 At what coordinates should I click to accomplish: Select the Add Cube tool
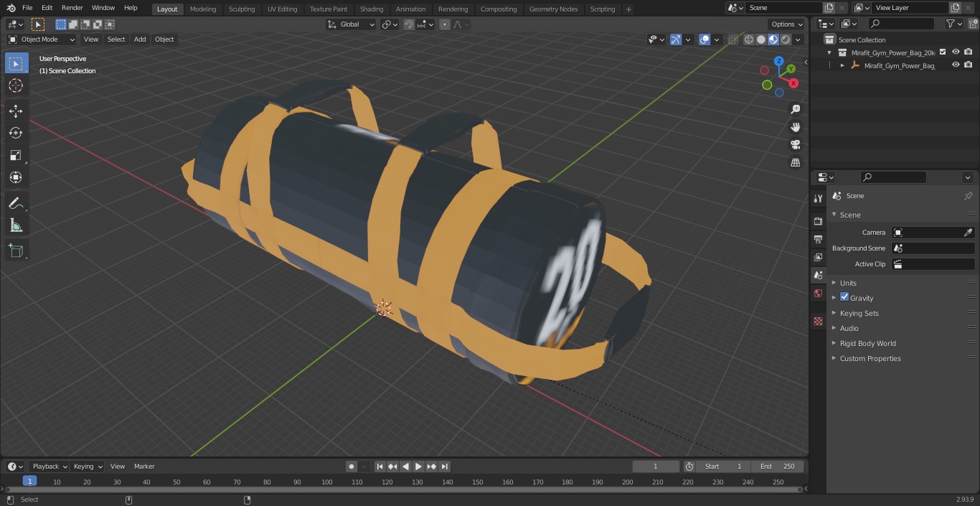pos(16,251)
